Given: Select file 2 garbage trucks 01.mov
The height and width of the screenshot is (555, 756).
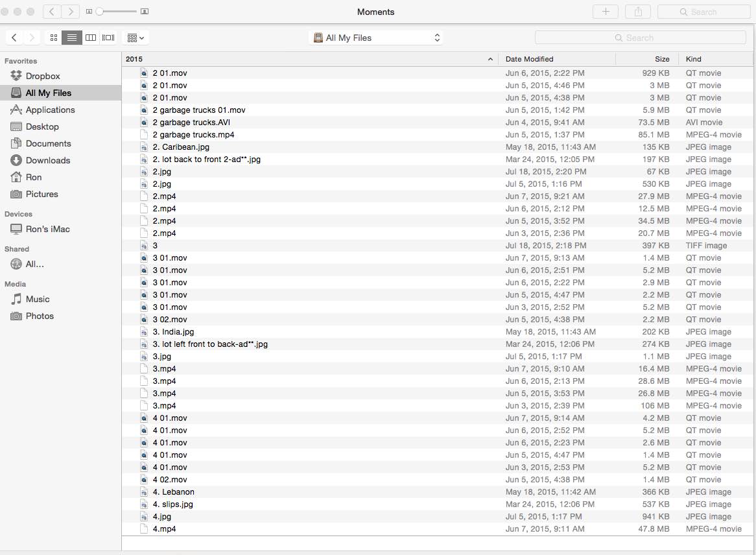Looking at the screenshot, I should coord(437,110).
